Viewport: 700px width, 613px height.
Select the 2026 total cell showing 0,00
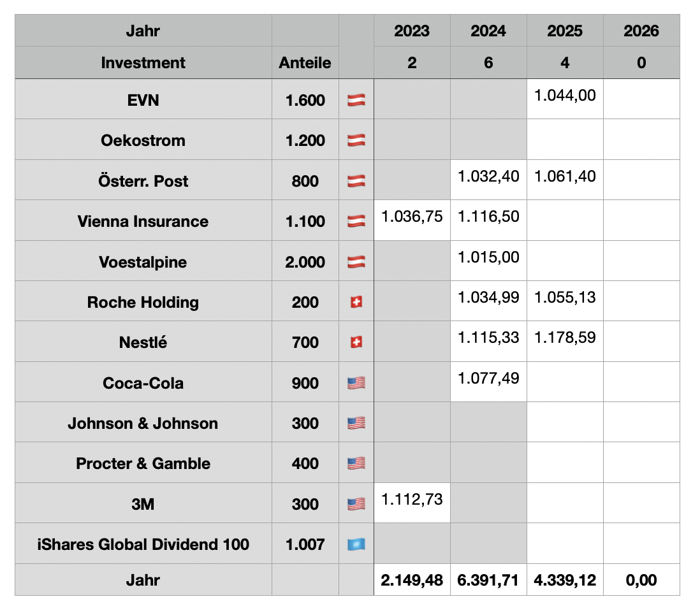641,580
